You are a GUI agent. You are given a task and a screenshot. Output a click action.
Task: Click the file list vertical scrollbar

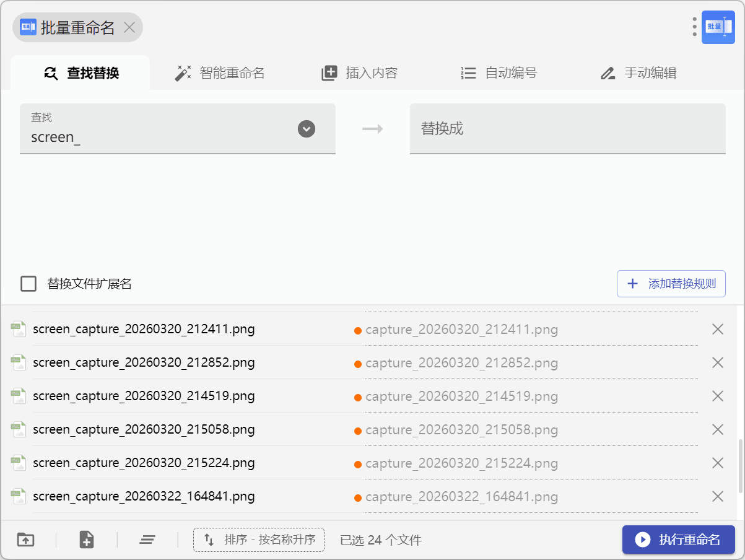[x=739, y=465]
